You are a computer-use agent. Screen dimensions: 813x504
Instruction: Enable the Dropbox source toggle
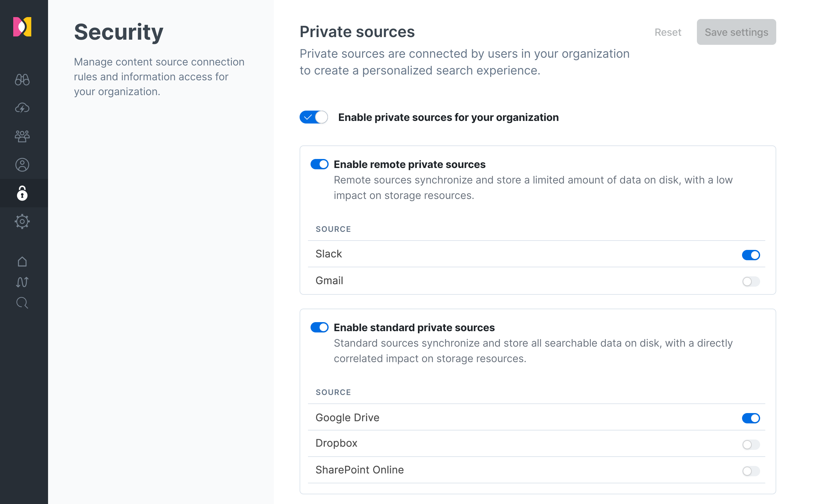click(750, 444)
